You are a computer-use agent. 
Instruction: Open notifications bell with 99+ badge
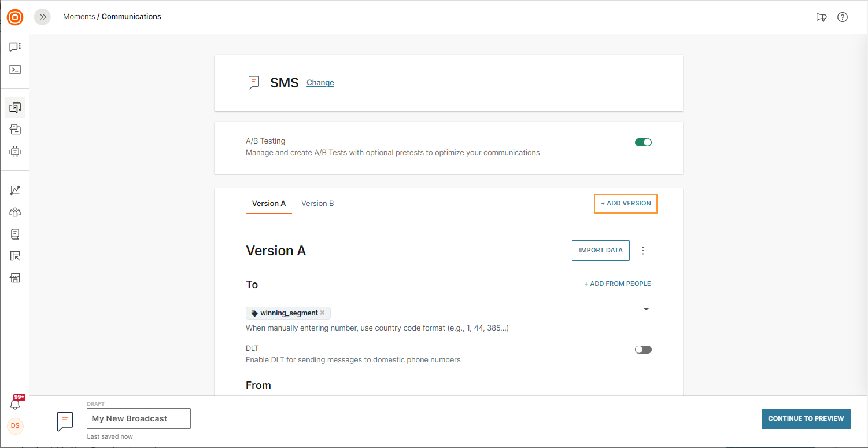tap(16, 403)
